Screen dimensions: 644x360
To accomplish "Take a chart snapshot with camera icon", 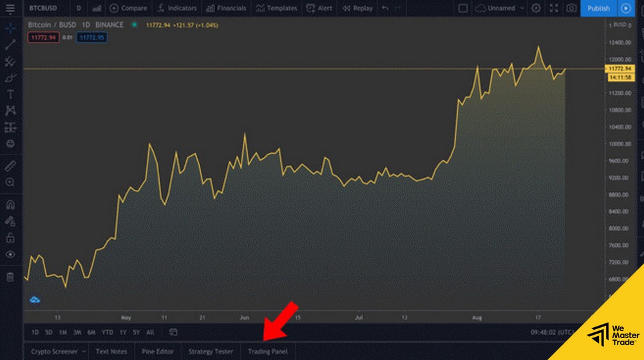I will (571, 8).
